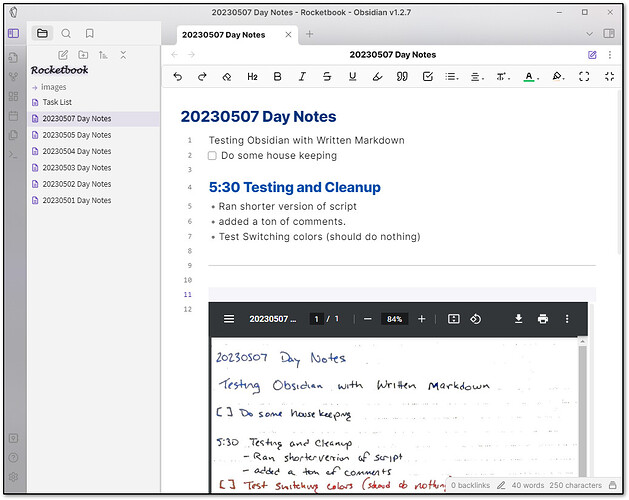
Task: Click the eraser clear formatting icon
Action: pyautogui.click(x=227, y=76)
